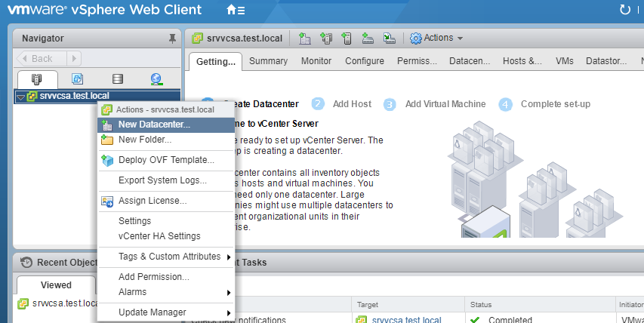Viewport: 644px width, 323px height.
Task: Choose Add Permission menu entry
Action: click(x=166, y=277)
